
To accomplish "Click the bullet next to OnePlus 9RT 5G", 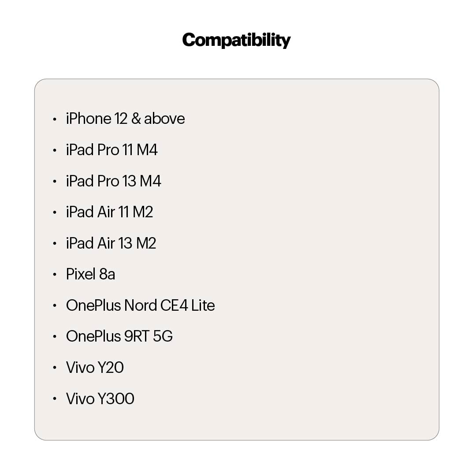I will pyautogui.click(x=55, y=337).
